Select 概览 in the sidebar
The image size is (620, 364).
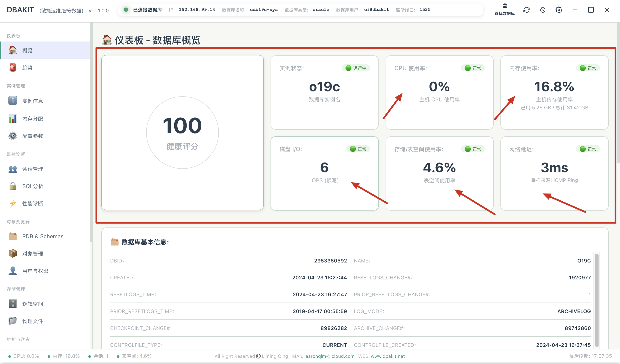(45, 50)
